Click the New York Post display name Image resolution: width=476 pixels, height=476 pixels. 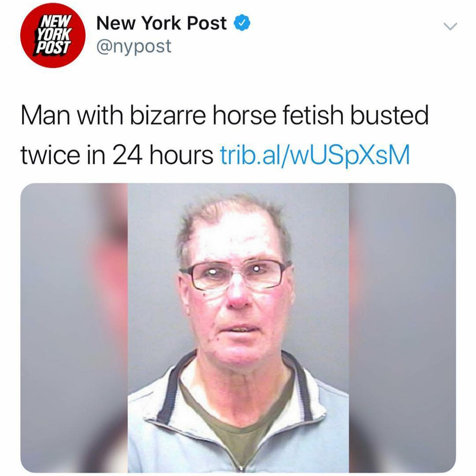tap(161, 23)
